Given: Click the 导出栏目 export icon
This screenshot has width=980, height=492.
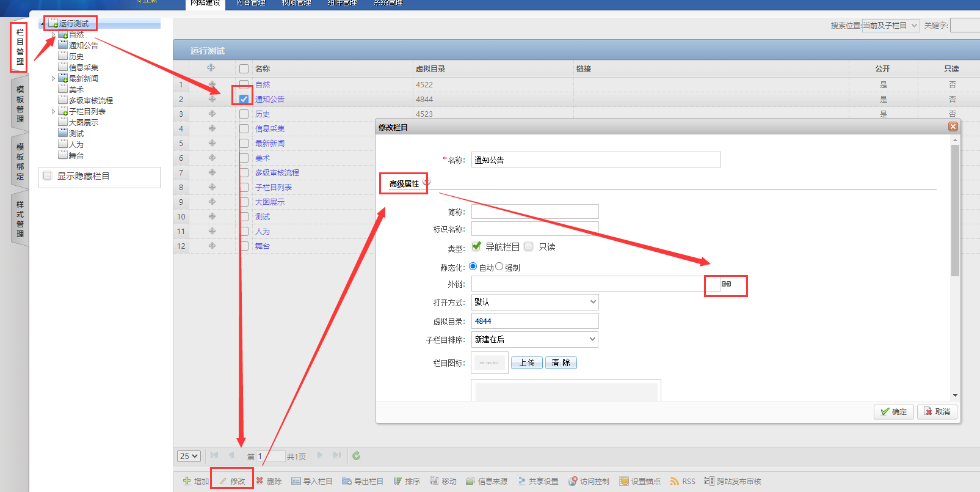Looking at the screenshot, I should [347, 481].
